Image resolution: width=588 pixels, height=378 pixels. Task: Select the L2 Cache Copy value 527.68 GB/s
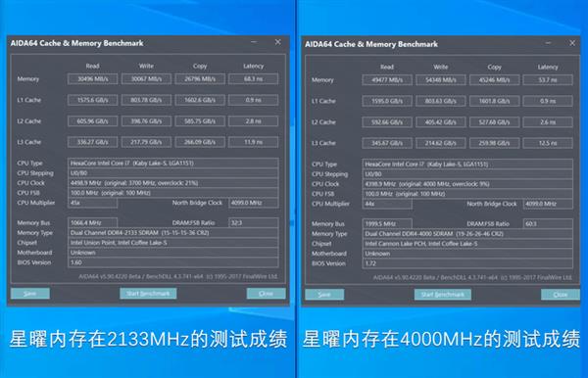click(494, 122)
